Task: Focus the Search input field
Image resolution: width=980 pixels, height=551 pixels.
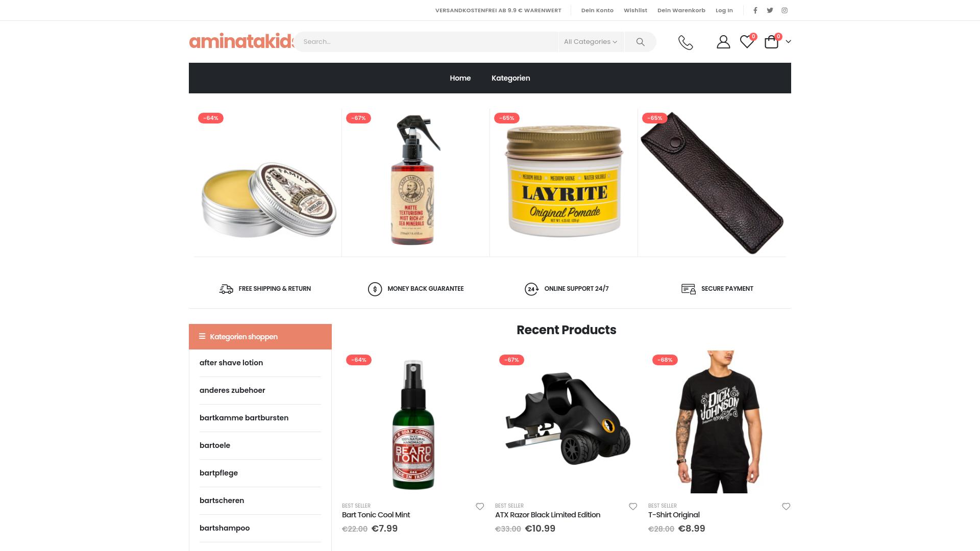Action: [x=426, y=42]
